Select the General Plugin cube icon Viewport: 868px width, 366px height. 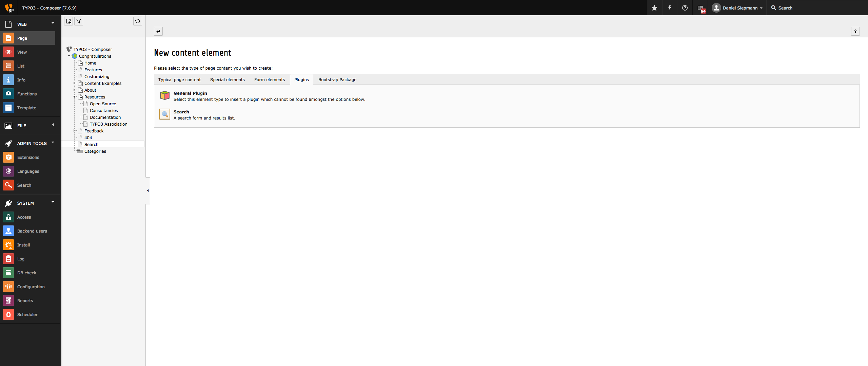[x=165, y=96]
